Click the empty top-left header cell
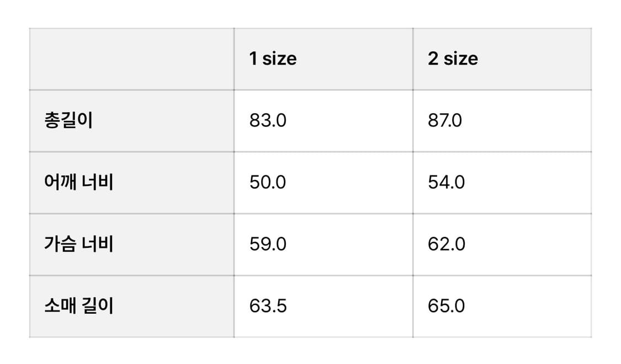The image size is (621, 364). pos(131,59)
